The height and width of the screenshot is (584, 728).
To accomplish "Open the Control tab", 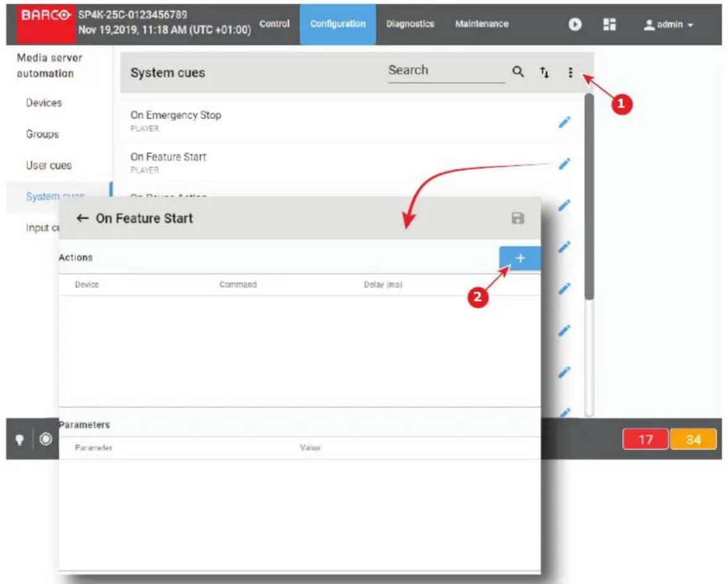I will tap(275, 23).
